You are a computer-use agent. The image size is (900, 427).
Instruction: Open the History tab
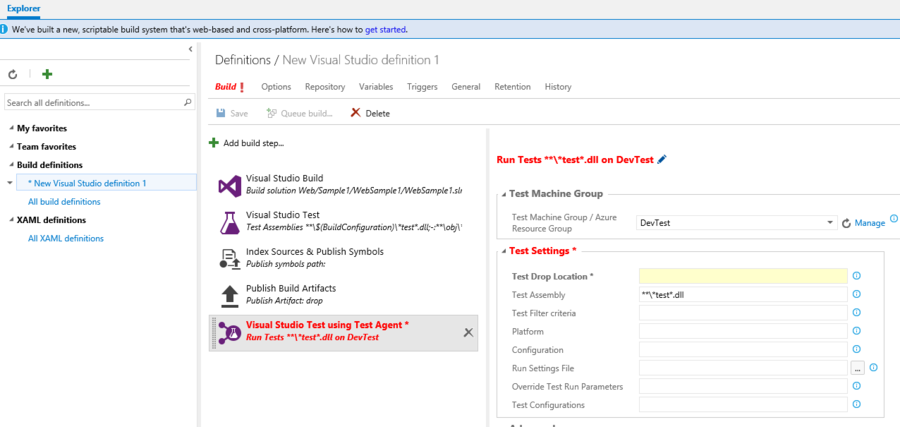point(558,87)
